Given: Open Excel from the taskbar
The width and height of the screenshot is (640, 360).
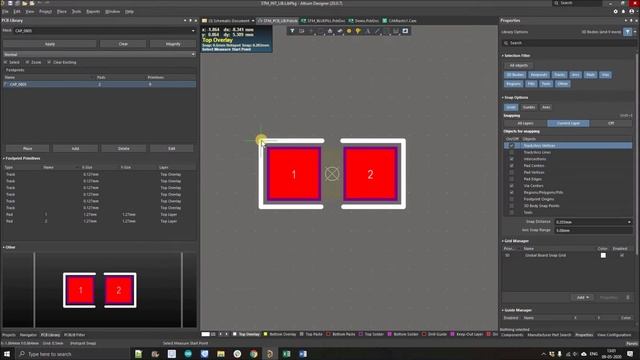Looking at the screenshot, I should coord(287,354).
